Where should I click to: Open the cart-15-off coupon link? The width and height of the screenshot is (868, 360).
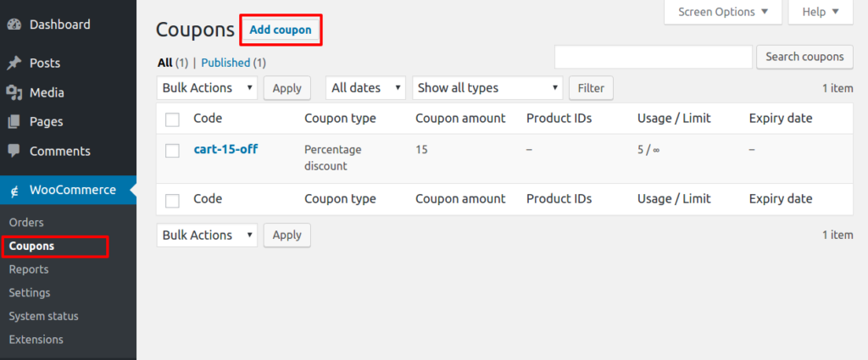point(225,149)
